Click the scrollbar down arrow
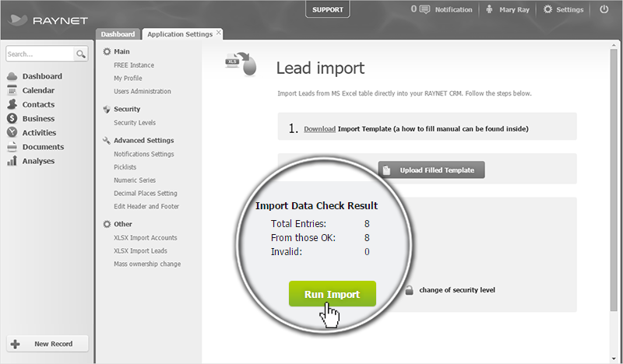Screen dimensions: 623x364 click(614, 359)
